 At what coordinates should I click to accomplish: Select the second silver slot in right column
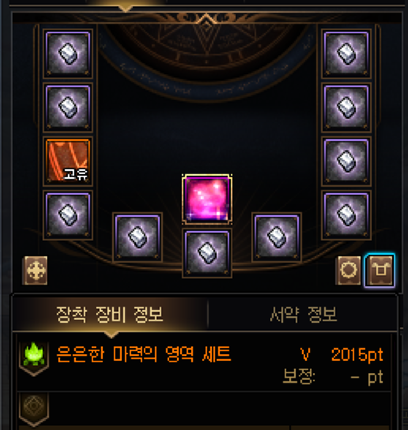pos(346,107)
